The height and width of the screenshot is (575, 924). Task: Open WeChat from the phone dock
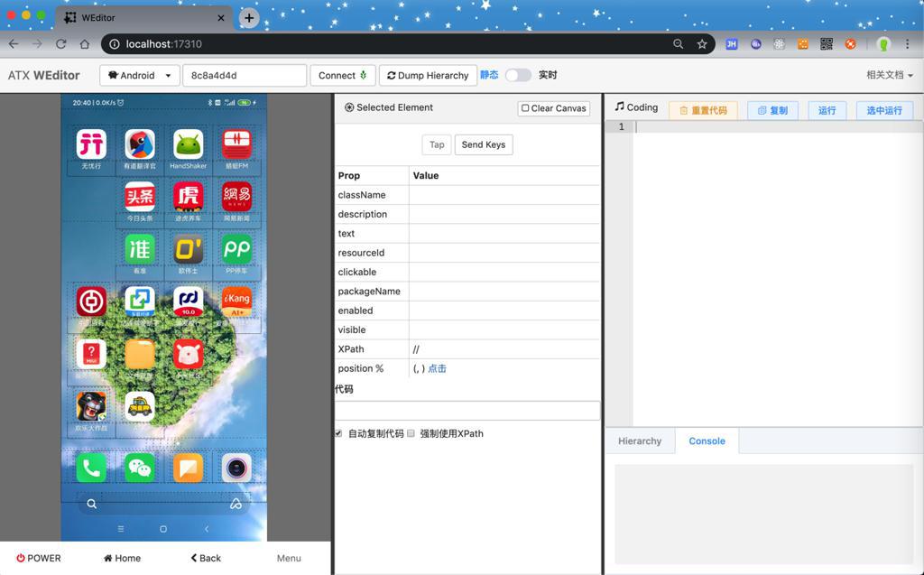[x=140, y=468]
